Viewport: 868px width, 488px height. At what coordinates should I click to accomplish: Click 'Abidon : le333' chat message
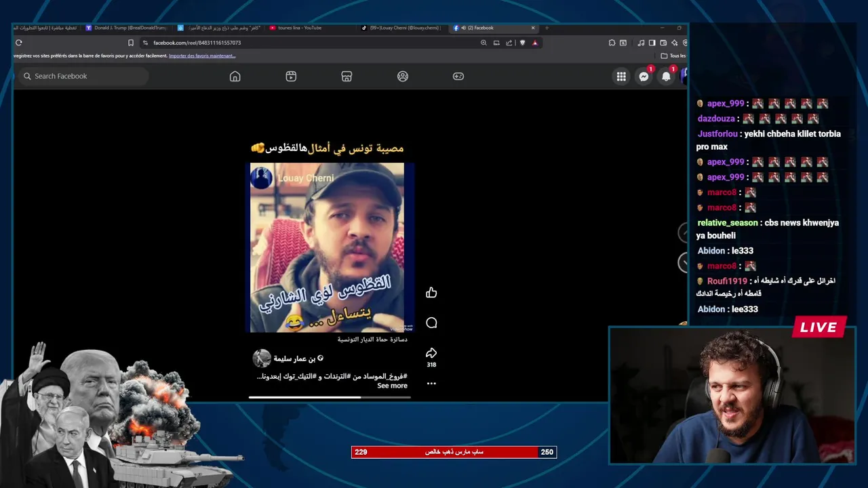(726, 251)
